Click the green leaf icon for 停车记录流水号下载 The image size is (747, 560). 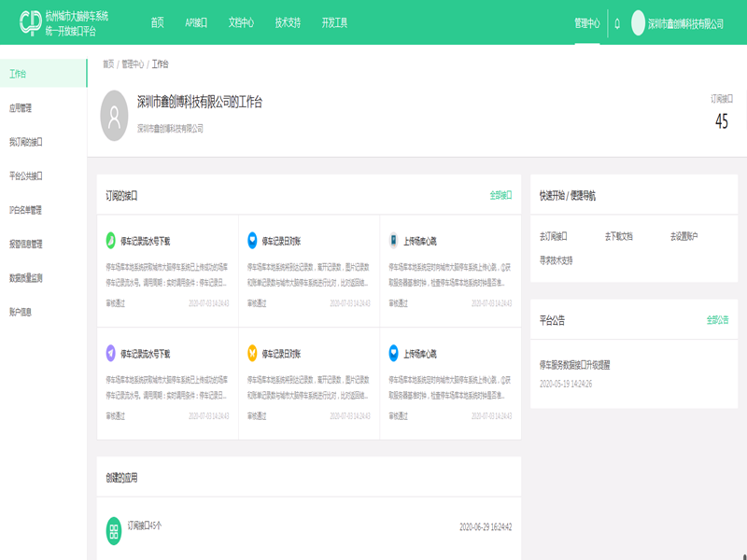[x=111, y=240]
